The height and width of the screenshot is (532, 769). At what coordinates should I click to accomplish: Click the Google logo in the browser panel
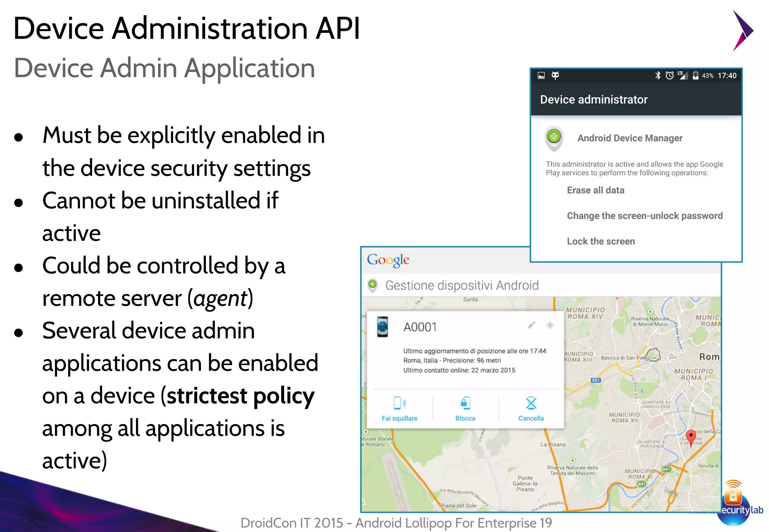tap(388, 260)
